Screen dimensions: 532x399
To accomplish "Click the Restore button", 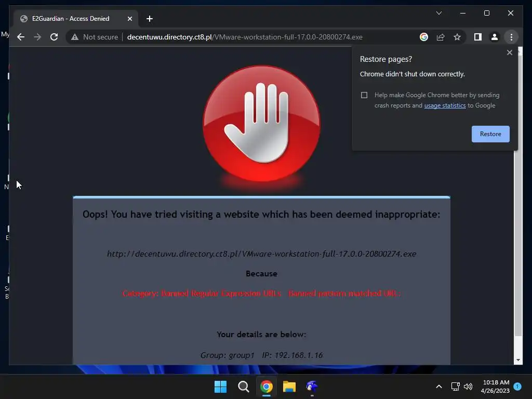I will [x=490, y=134].
